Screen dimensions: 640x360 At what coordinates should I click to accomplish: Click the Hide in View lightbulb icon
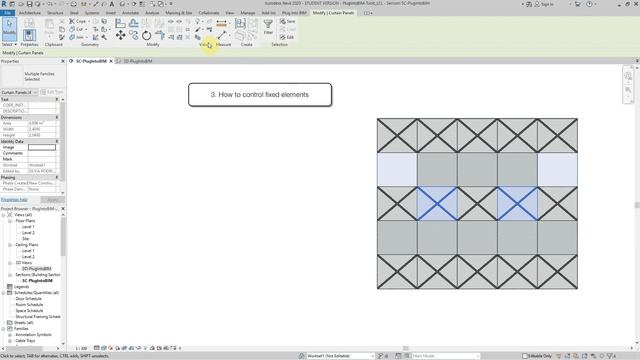pos(198,21)
